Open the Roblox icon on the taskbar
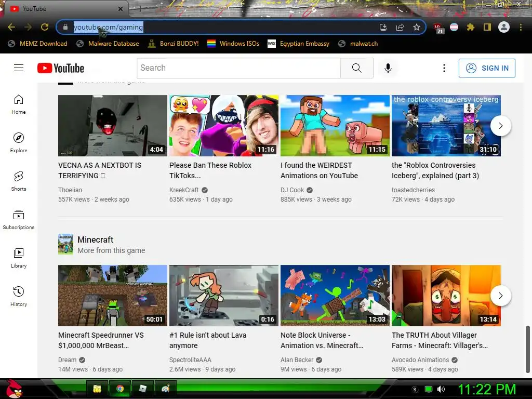The image size is (532, 399). point(142,389)
